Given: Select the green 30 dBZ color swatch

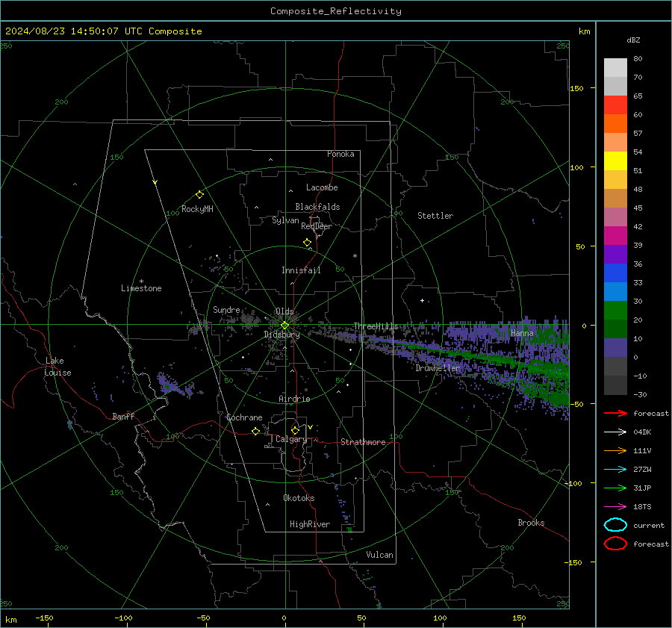Looking at the screenshot, I should point(615,311).
